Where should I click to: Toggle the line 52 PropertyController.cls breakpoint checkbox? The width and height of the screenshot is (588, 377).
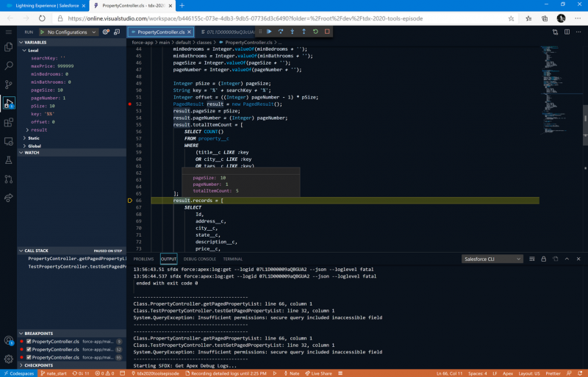click(x=29, y=350)
